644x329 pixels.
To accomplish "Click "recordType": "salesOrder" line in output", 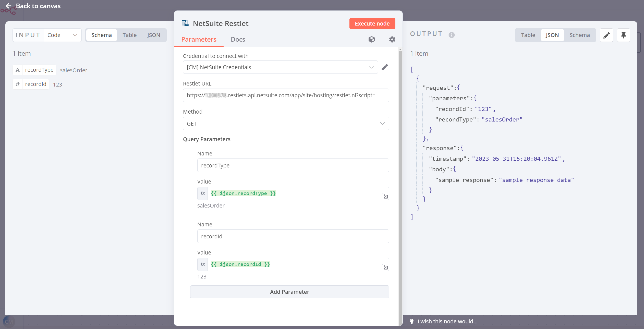I will [x=479, y=119].
